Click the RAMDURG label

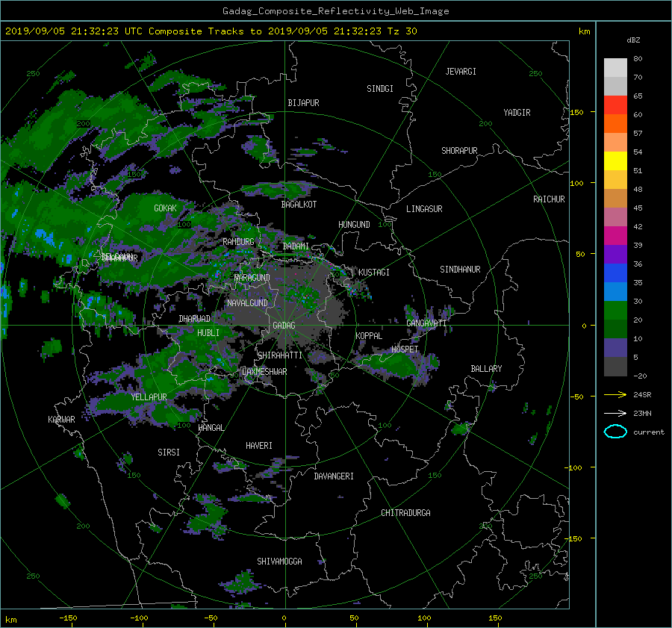[238, 242]
